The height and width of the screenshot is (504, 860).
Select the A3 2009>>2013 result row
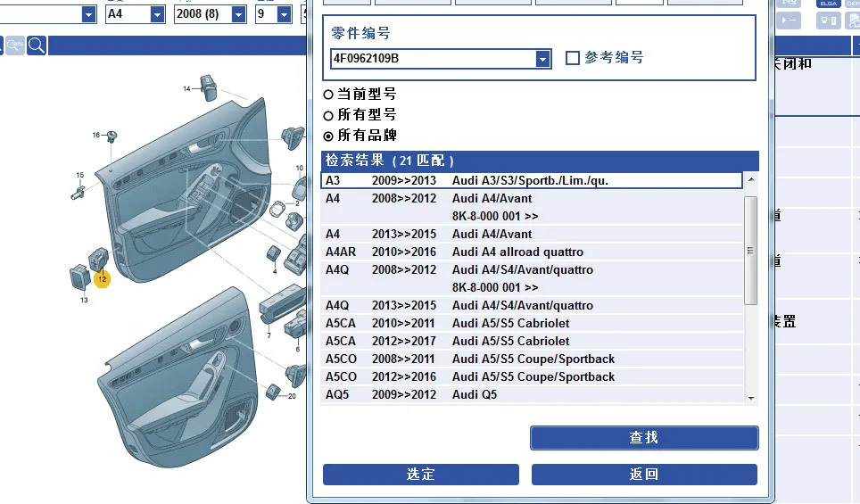(532, 180)
